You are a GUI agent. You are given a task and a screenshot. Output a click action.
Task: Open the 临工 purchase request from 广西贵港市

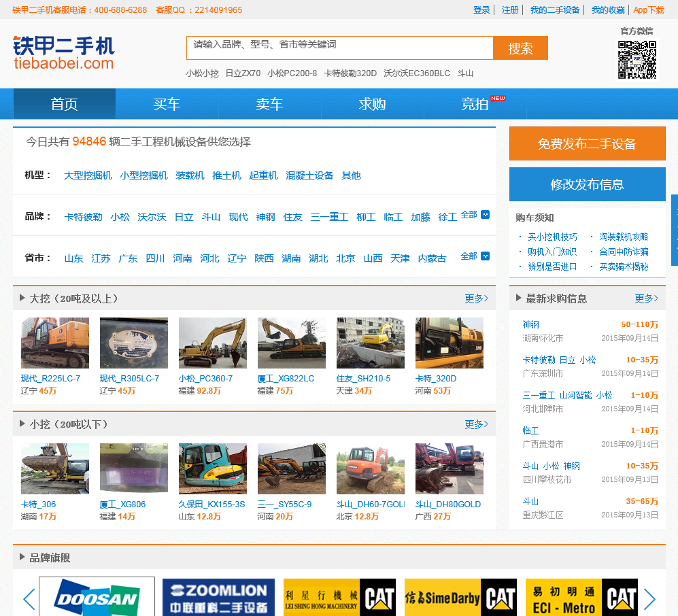pos(531,430)
